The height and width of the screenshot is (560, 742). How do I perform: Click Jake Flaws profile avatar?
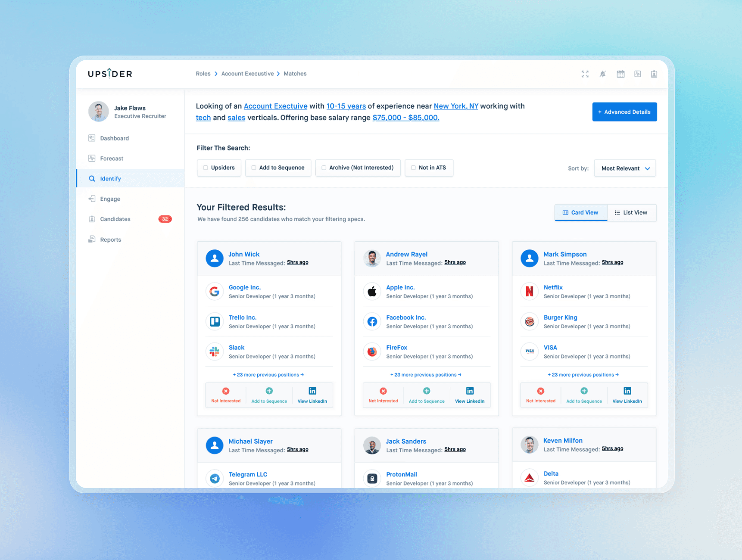pyautogui.click(x=99, y=112)
